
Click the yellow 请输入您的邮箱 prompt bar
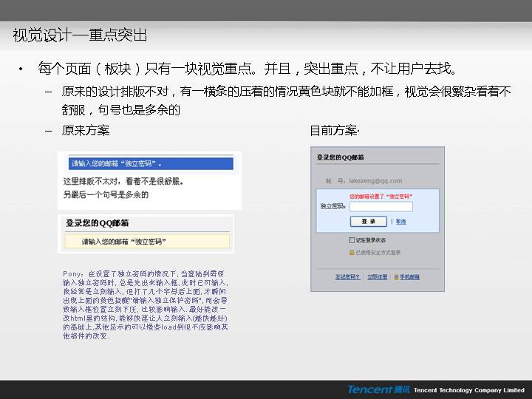tap(146, 242)
